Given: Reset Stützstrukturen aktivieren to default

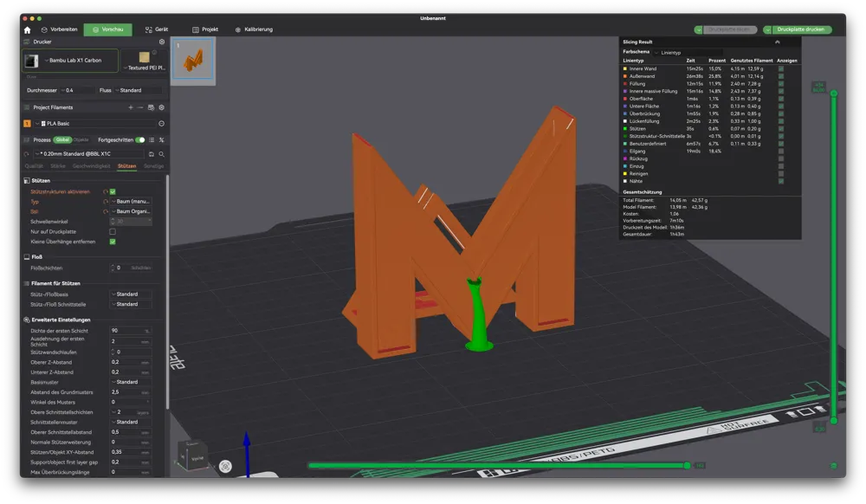Looking at the screenshot, I should [x=105, y=191].
